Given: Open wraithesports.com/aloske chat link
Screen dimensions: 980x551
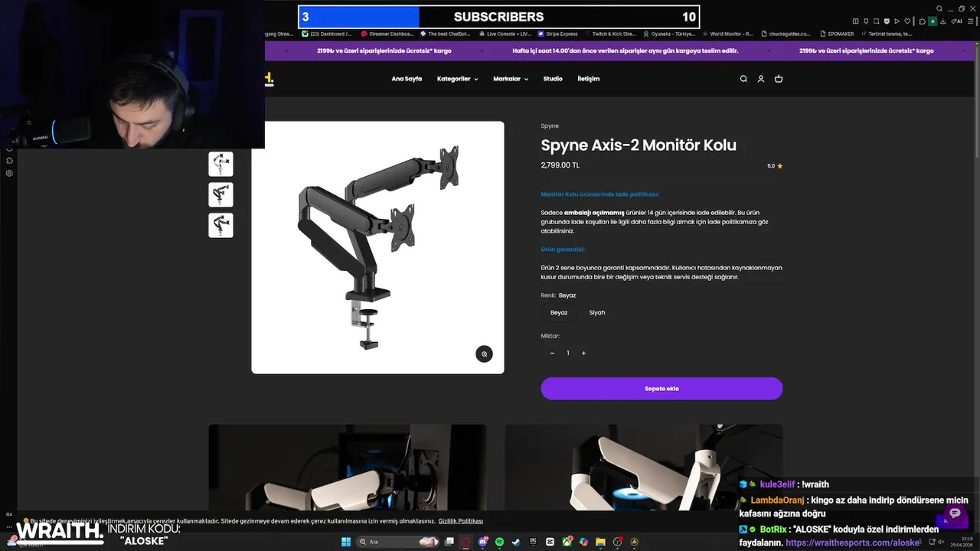Looking at the screenshot, I should tap(852, 543).
